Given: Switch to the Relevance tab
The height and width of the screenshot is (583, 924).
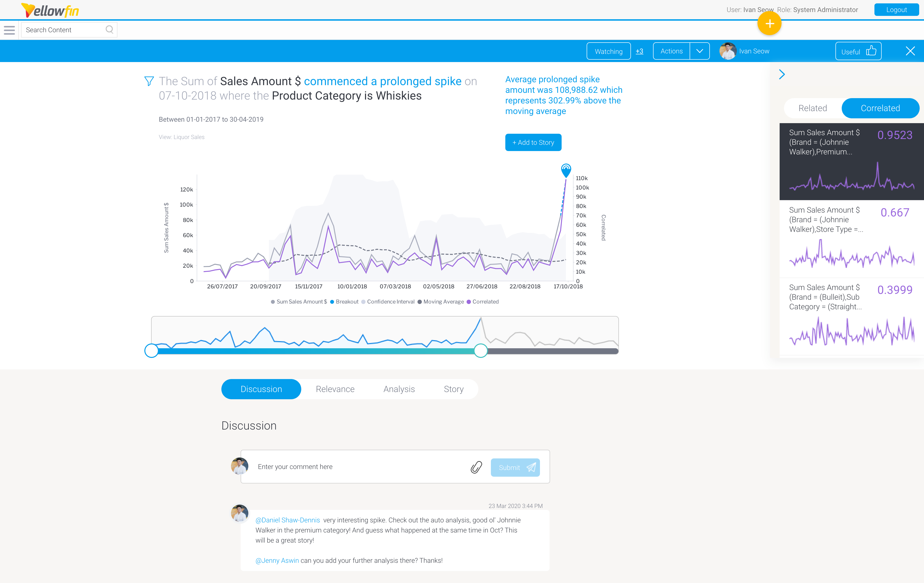Looking at the screenshot, I should [x=335, y=389].
